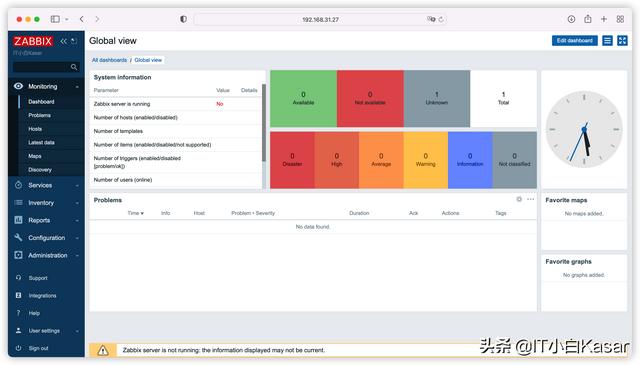Click Integrations link in sidebar
Viewport: 640px width, 365px height.
42,296
